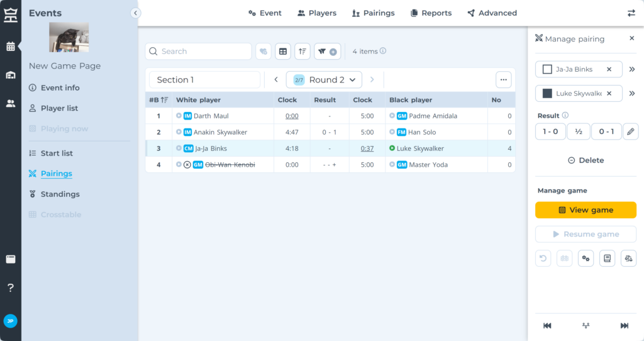This screenshot has height=341, width=644.
Task: Click the status icon beside Padme Amidala
Action: (392, 115)
